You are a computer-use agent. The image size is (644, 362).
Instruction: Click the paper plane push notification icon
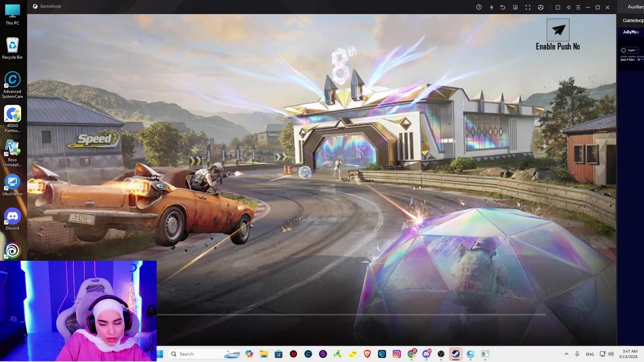pyautogui.click(x=558, y=30)
